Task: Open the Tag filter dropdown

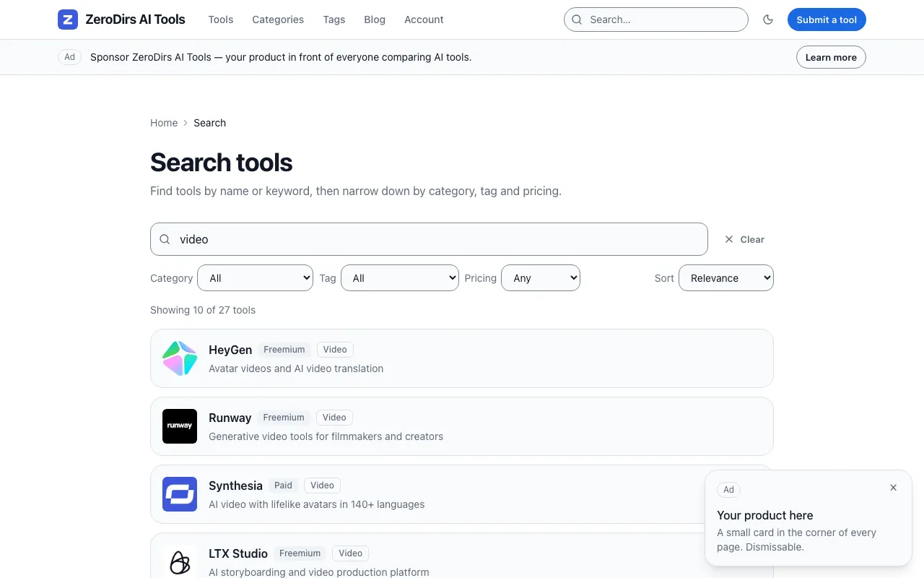Action: [x=399, y=278]
